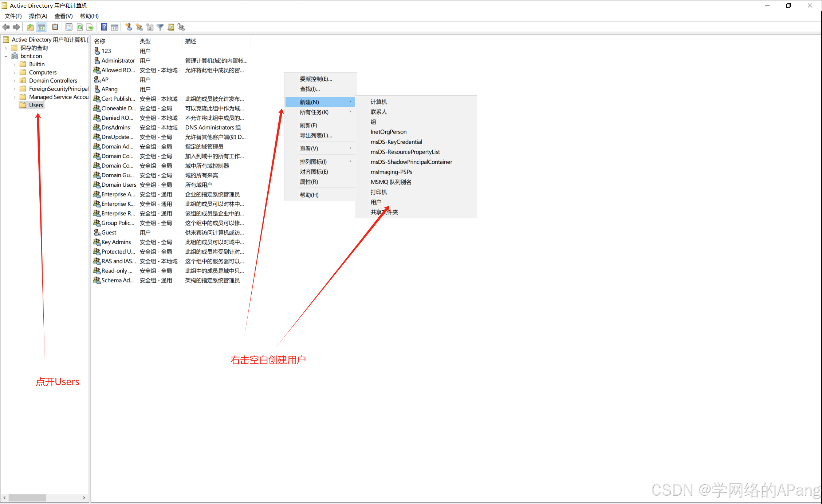Open the 操作(A) menu
The height and width of the screenshot is (504, 822).
(38, 16)
